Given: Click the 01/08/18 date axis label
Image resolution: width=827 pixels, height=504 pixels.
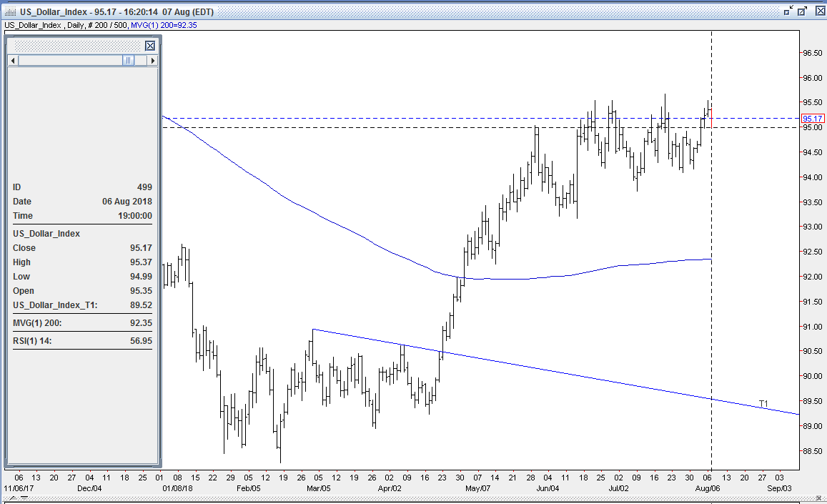Looking at the screenshot, I should tap(178, 488).
